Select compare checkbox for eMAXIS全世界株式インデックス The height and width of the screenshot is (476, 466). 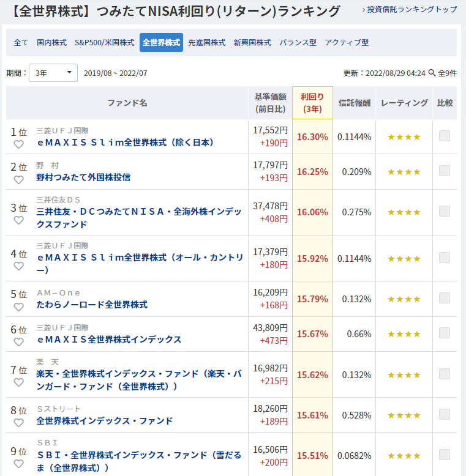[445, 333]
